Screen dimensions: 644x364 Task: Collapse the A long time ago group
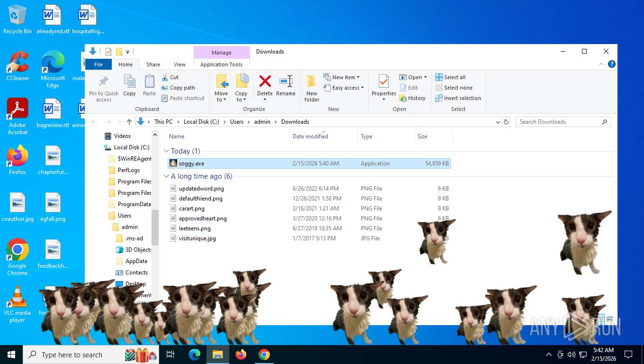coord(166,176)
